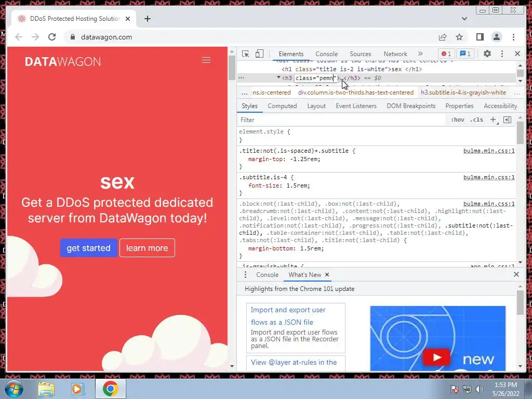Open the tab search dropdown arrow
Viewport: 532px width, 399px height.
pos(464,19)
